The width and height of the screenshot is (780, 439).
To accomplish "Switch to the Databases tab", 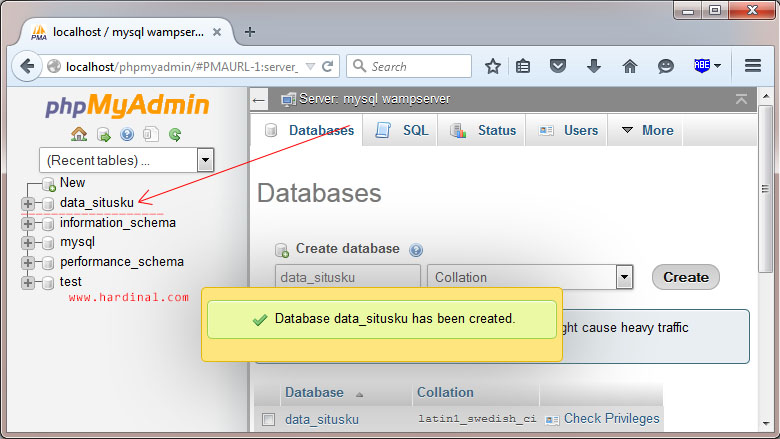I will [309, 130].
